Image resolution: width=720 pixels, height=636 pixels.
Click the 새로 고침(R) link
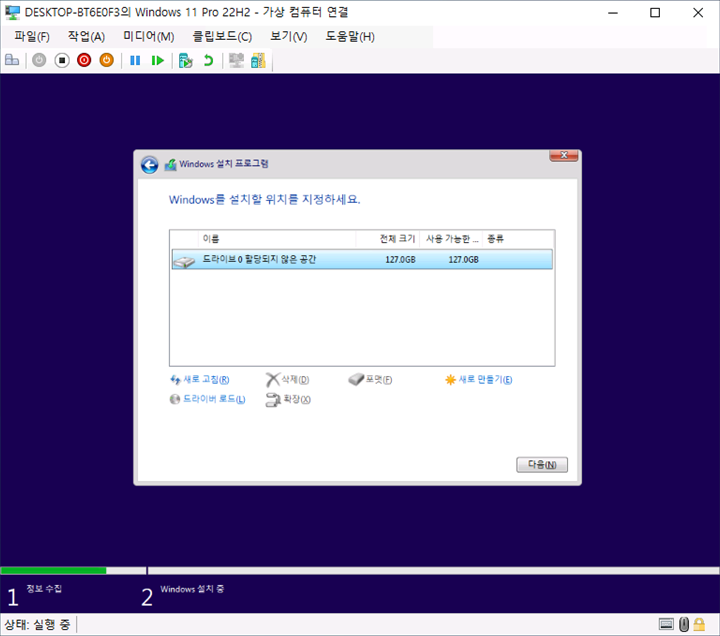coord(200,380)
